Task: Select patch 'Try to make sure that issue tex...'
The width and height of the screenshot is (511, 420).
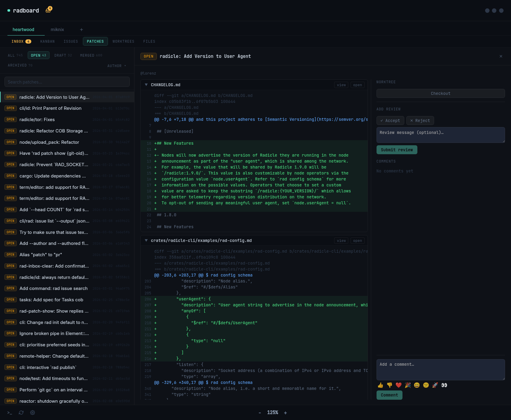Action: (67, 232)
